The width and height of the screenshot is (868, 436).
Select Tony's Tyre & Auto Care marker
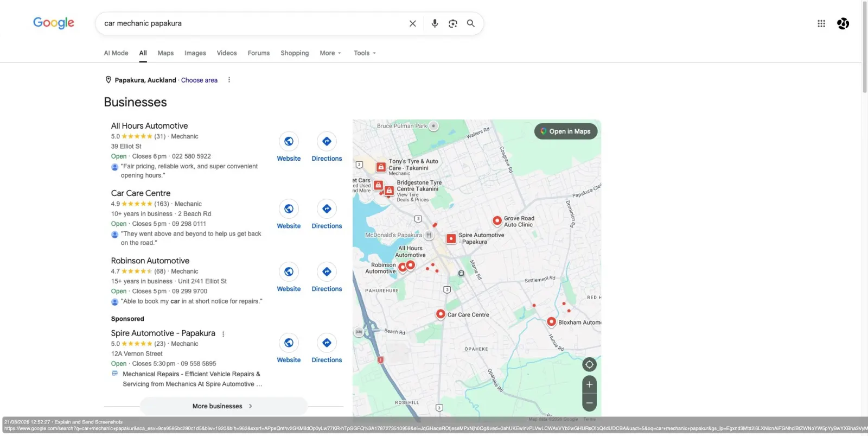[x=381, y=167]
